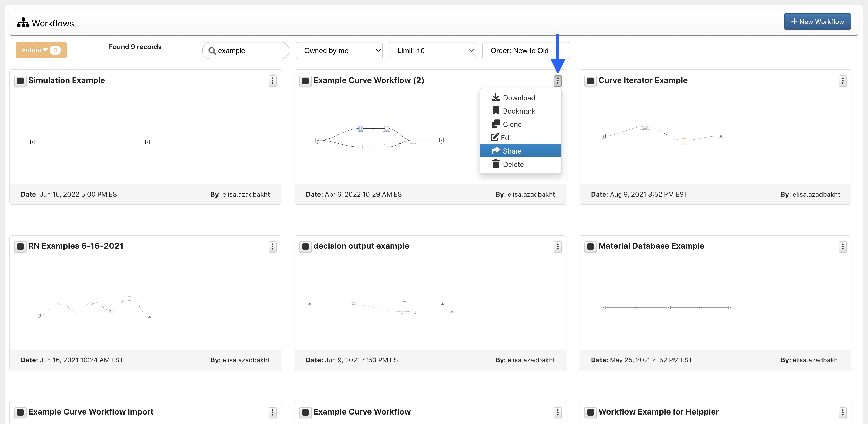Image resolution: width=868 pixels, height=426 pixels.
Task: Click the decision output example diagram thumbnail
Action: pyautogui.click(x=381, y=307)
